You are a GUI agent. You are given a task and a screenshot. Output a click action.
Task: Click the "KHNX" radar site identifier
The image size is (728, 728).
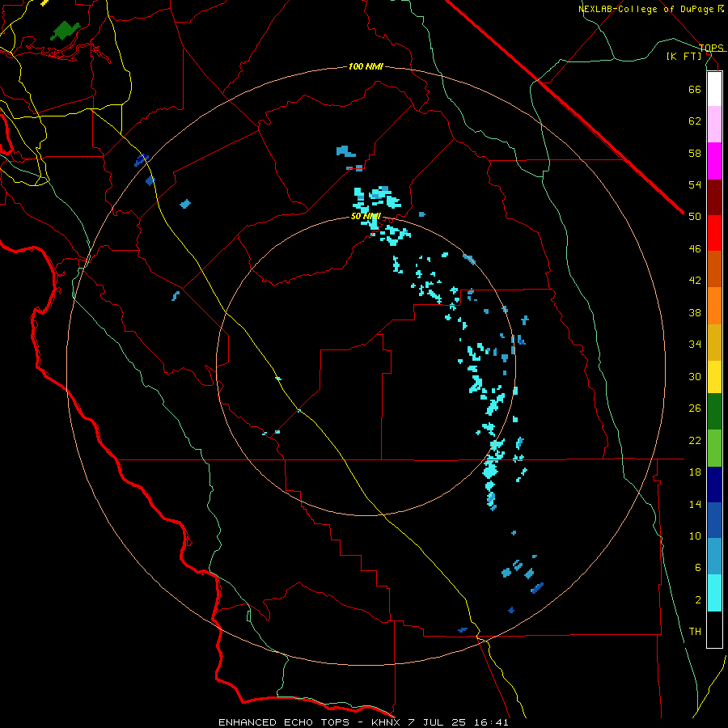tap(387, 722)
